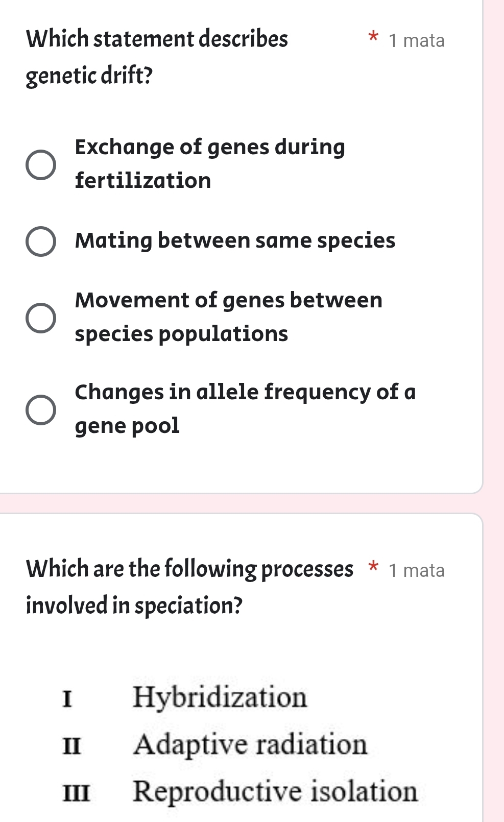Viewport: 504px width, 822px height.
Task: Click the 'gene pool' answer text label
Action: click(x=127, y=425)
